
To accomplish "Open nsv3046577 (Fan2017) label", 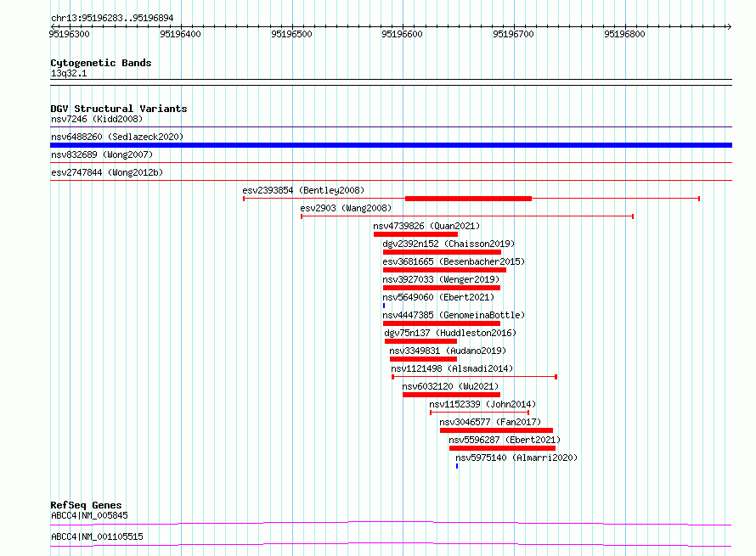I will [x=490, y=422].
